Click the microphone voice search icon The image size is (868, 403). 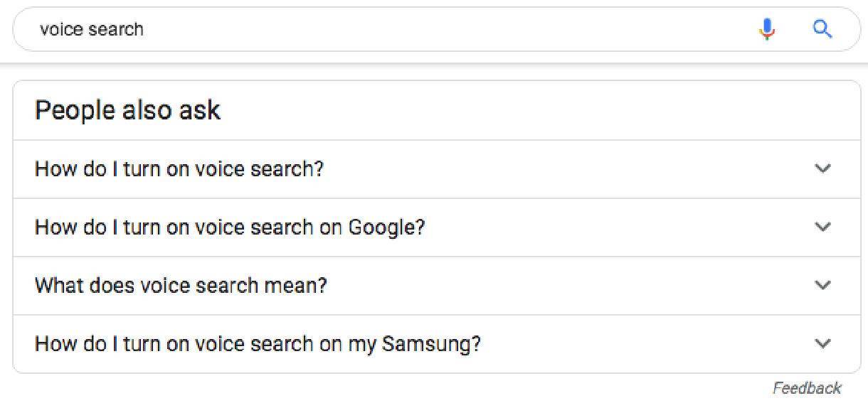(x=767, y=29)
